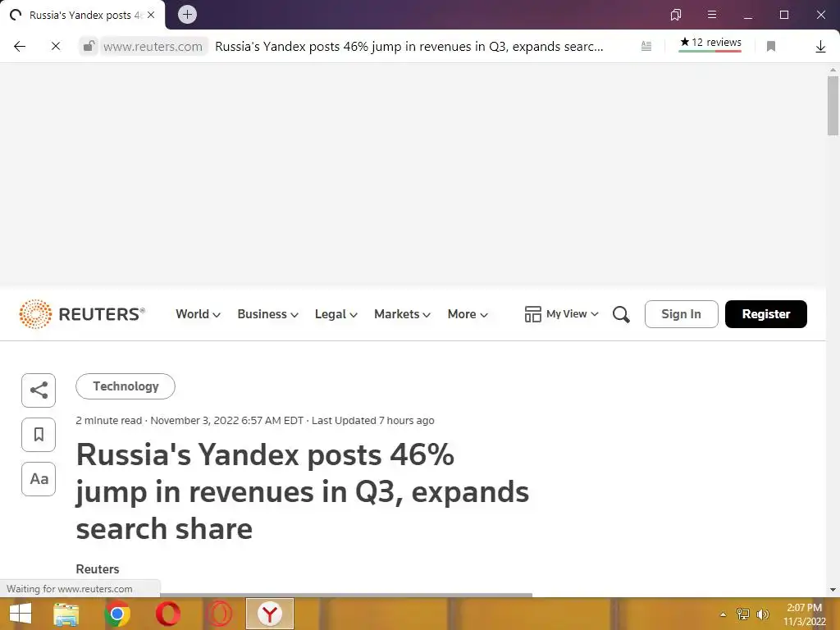Image resolution: width=840 pixels, height=630 pixels.
Task: Enable reader mode icon in address bar
Action: [646, 47]
